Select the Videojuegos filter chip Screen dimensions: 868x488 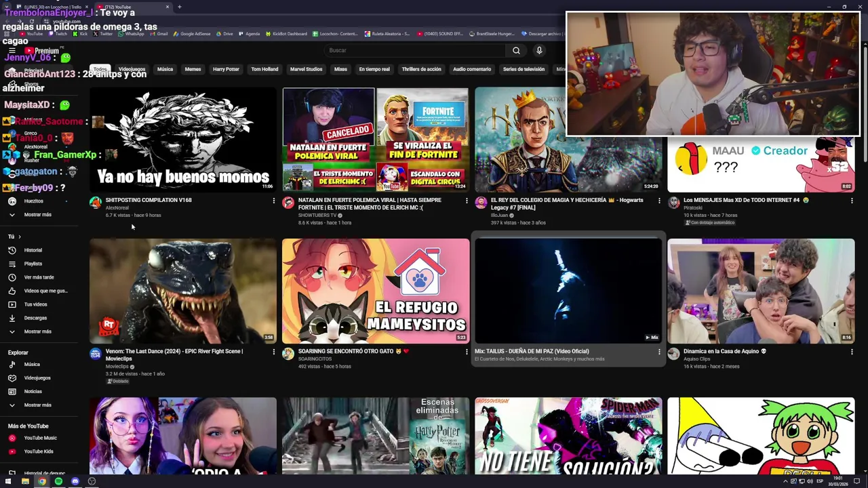pyautogui.click(x=132, y=69)
